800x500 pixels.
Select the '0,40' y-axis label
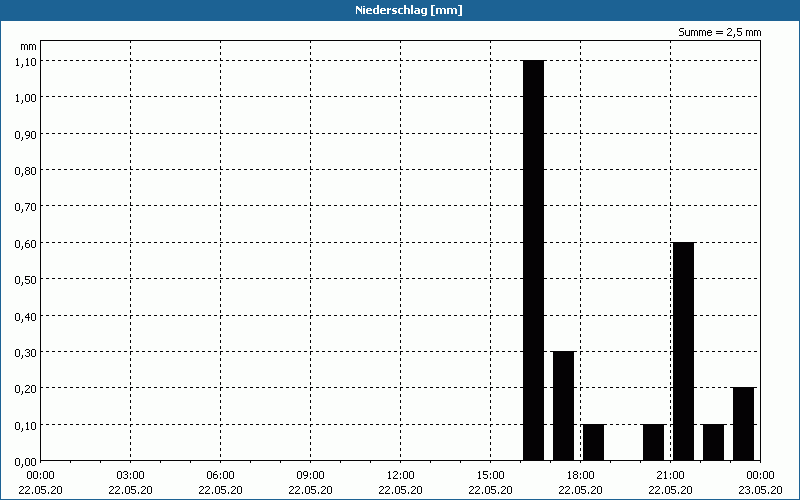[x=26, y=316]
